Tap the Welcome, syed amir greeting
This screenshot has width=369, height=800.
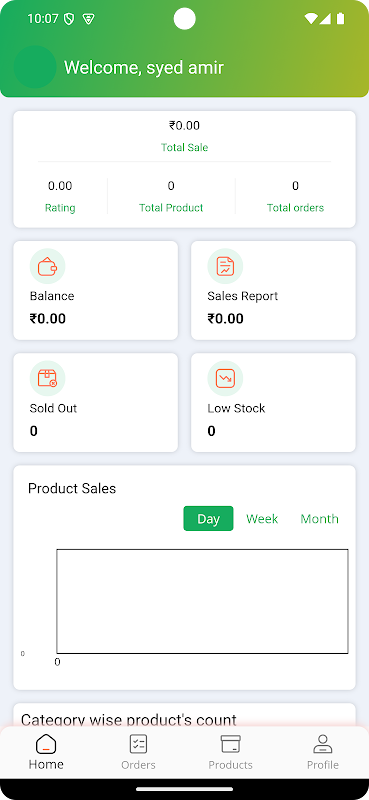pyautogui.click(x=144, y=67)
